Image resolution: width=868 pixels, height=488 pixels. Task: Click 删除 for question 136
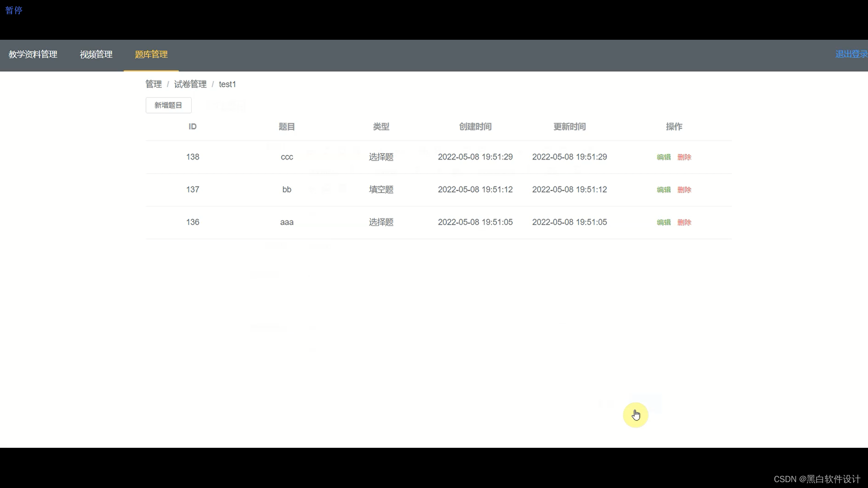pos(684,222)
